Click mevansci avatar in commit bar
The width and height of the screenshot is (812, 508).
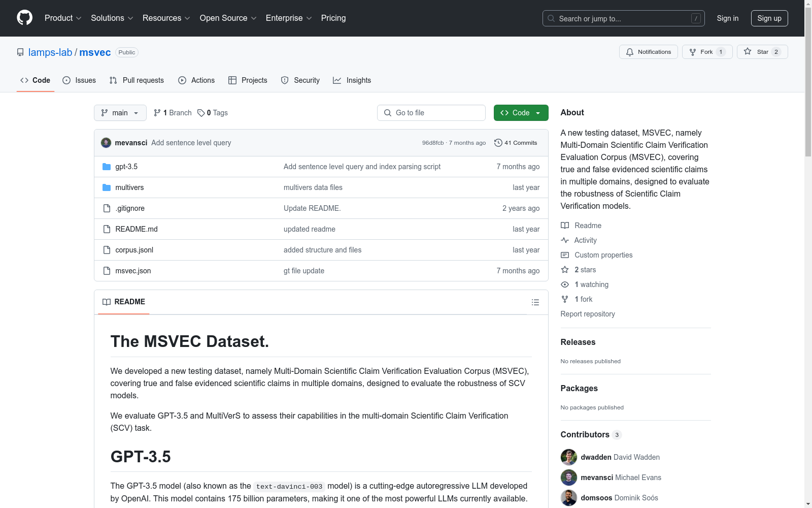tap(106, 143)
